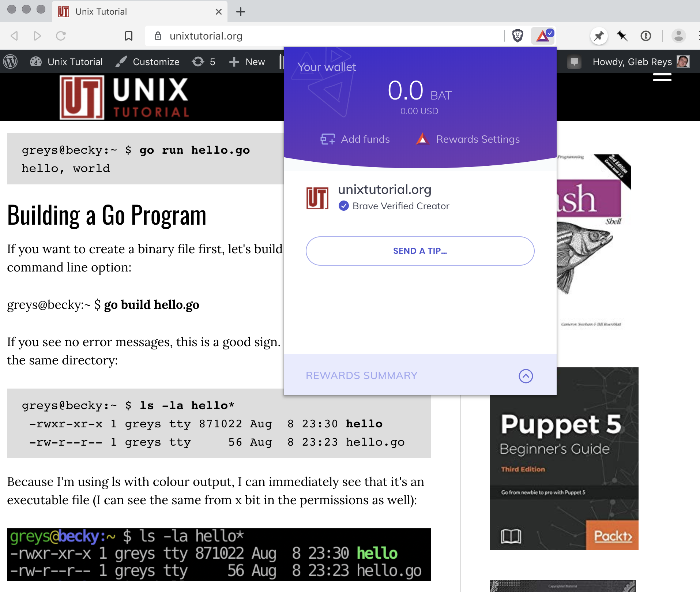This screenshot has width=700, height=592.
Task: Open the WordPress logo menu
Action: (11, 61)
